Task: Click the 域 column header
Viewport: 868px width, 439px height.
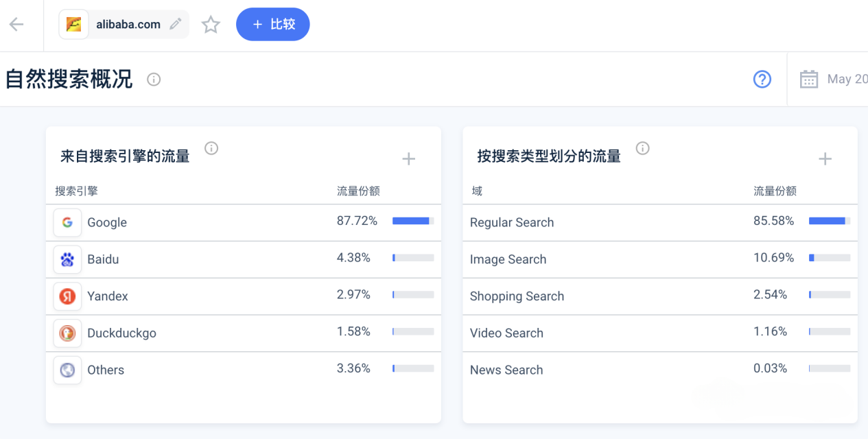Action: tap(477, 191)
